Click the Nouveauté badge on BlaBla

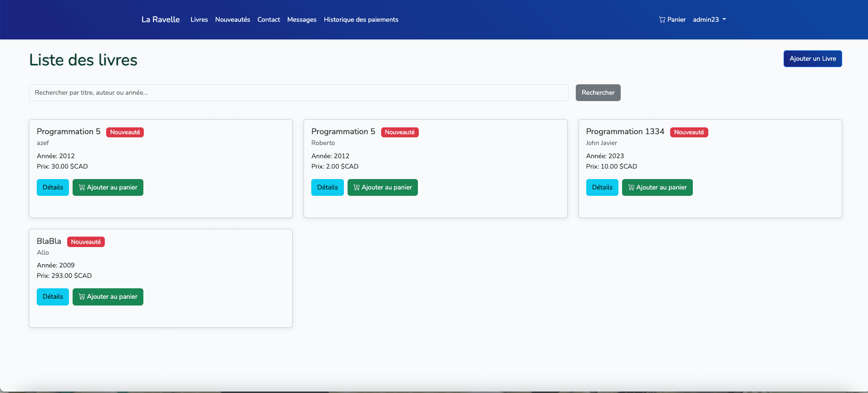pyautogui.click(x=86, y=242)
